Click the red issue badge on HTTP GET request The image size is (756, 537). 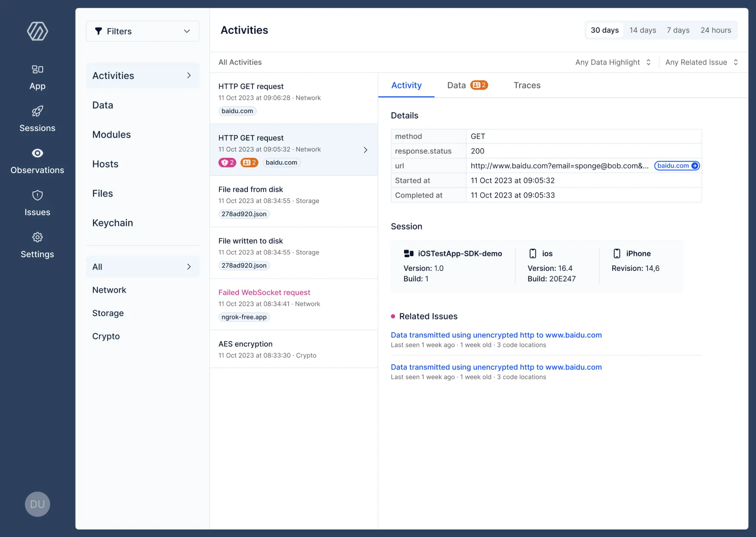(227, 163)
